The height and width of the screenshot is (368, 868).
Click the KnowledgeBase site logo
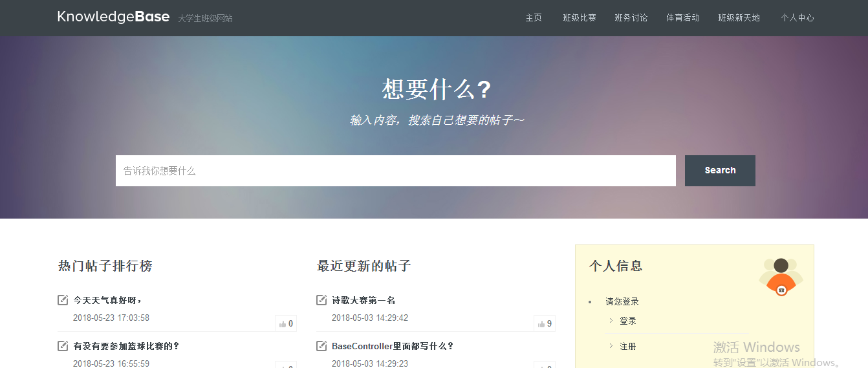click(113, 17)
